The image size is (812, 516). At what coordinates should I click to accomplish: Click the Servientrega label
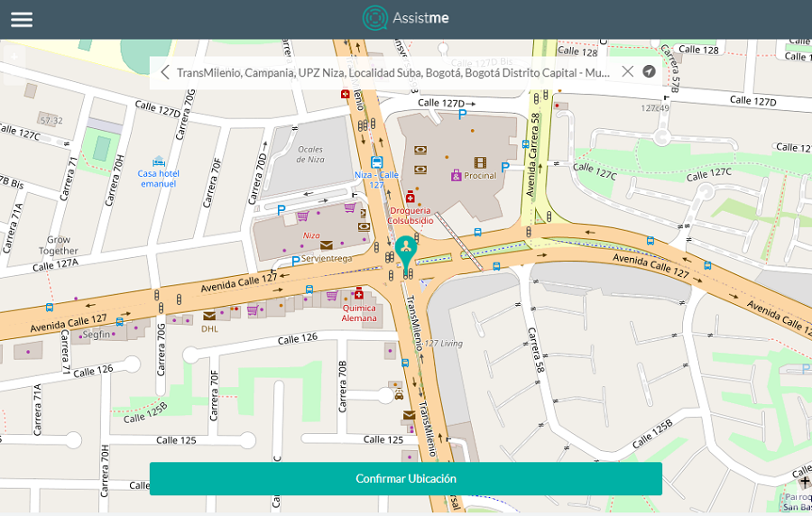(x=327, y=258)
